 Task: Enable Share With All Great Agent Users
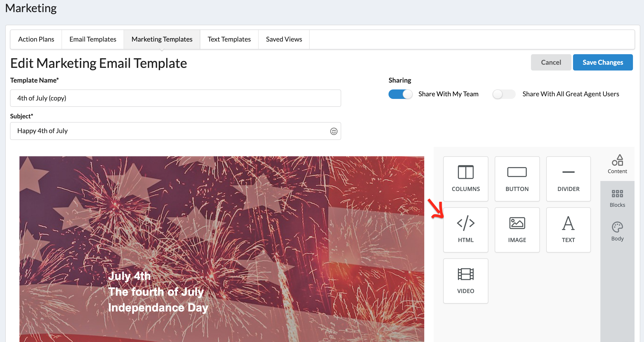point(503,94)
